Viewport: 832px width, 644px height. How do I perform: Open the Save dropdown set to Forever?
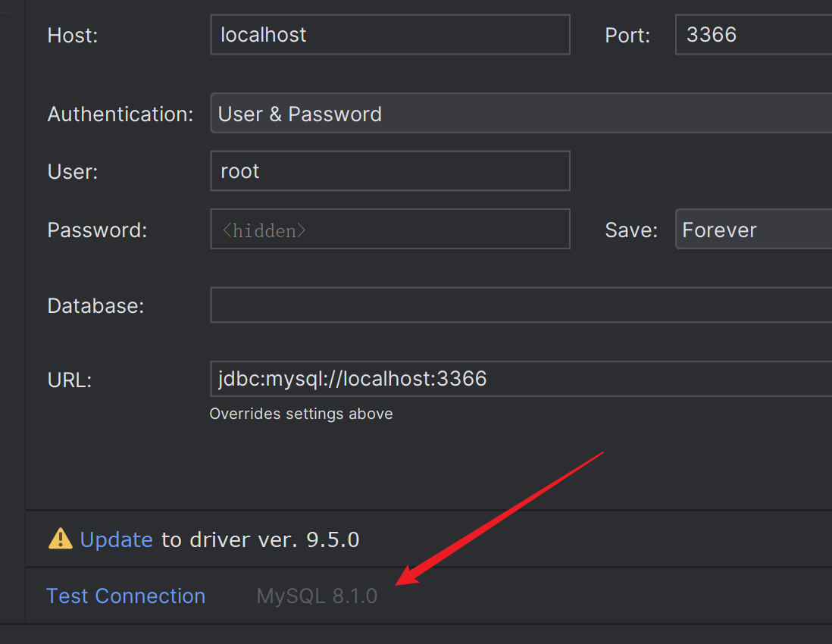tap(753, 229)
